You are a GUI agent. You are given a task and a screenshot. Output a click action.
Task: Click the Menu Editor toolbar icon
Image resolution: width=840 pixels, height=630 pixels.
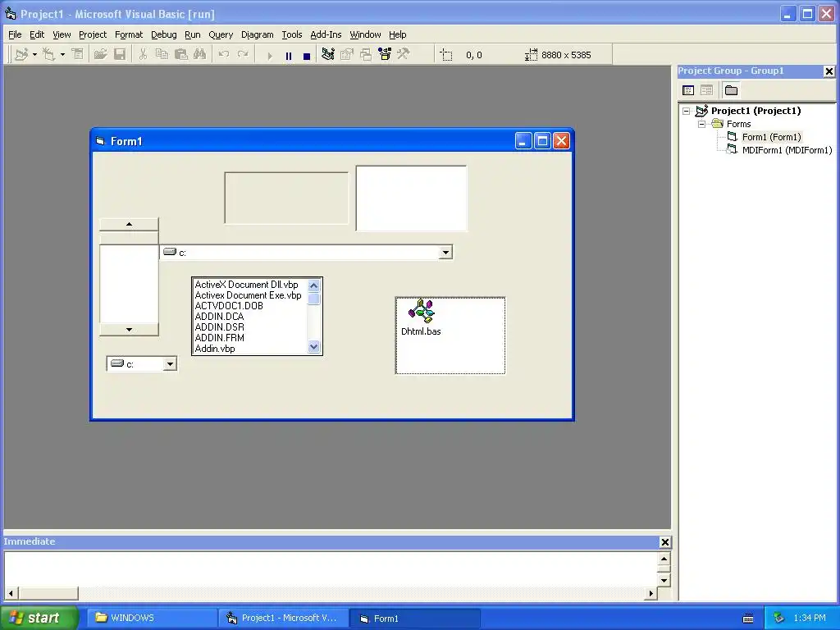click(78, 55)
